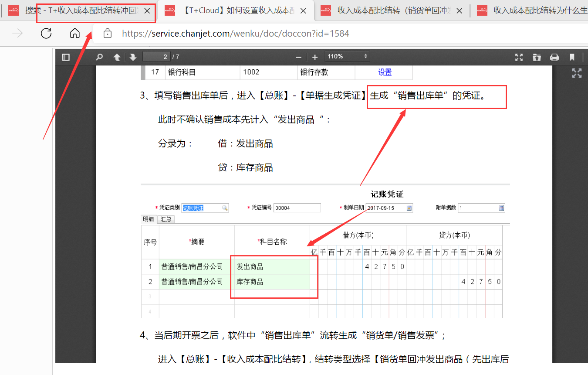Select the 明细 voucher tab
The height and width of the screenshot is (375, 588).
pos(149,219)
